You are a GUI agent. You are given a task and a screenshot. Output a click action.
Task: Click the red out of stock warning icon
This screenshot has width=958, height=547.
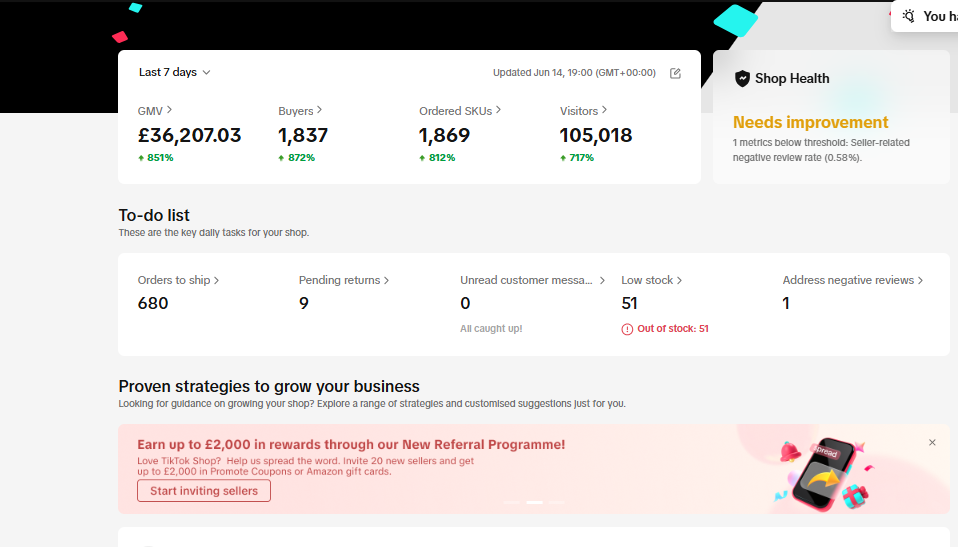pyautogui.click(x=627, y=329)
